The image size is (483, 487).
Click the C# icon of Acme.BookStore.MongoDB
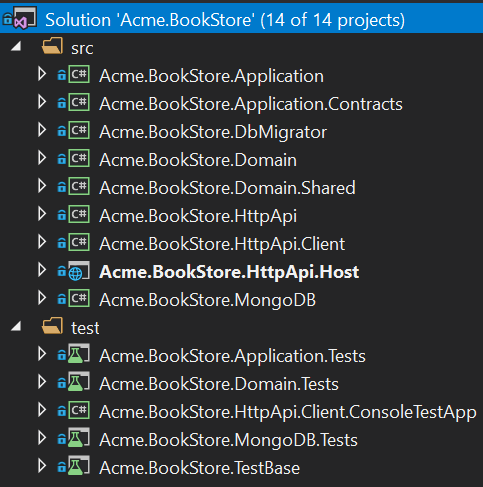(x=79, y=298)
